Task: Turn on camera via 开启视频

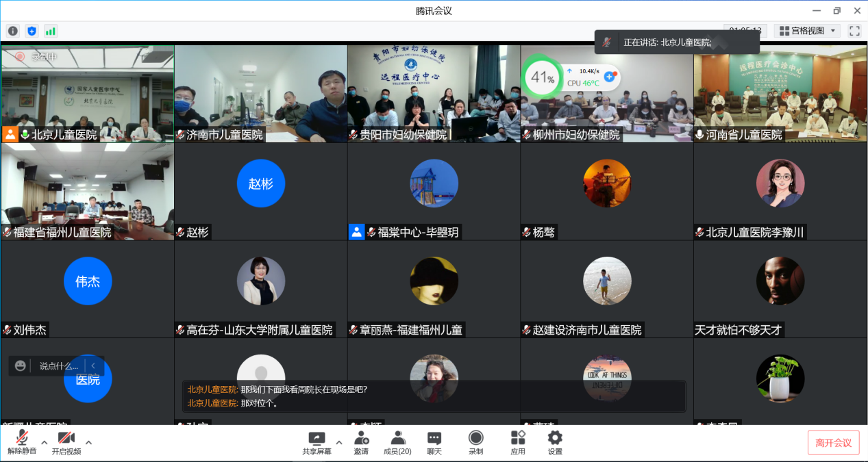Action: pos(66,442)
